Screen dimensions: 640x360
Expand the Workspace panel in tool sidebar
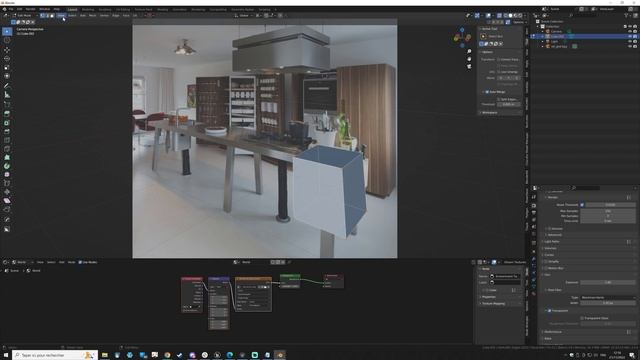489,112
